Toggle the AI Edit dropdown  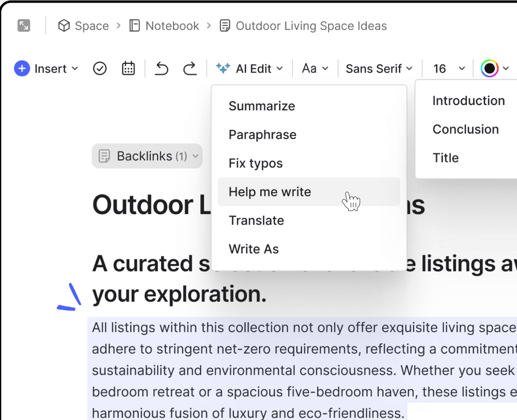tap(259, 68)
